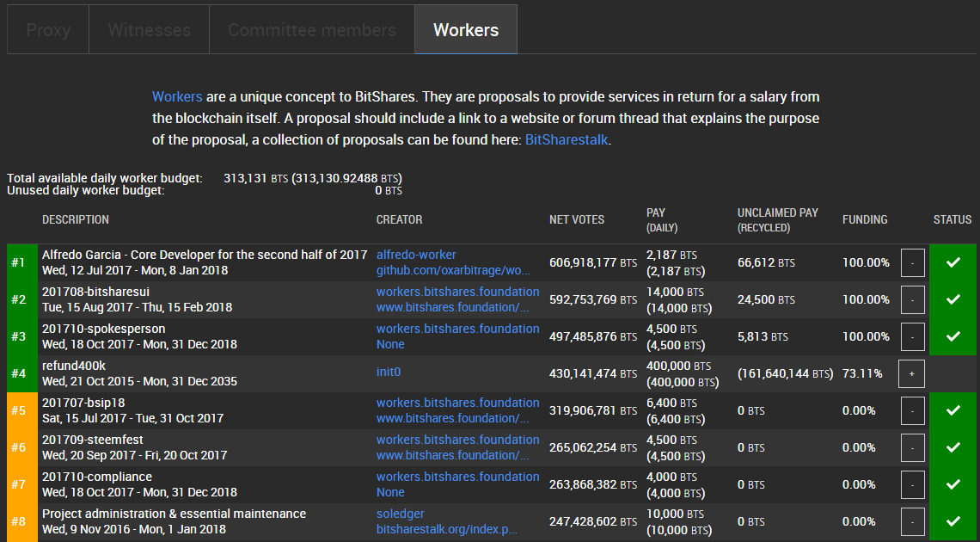Image resolution: width=980 pixels, height=542 pixels.
Task: Open the soledger creator link
Action: [x=400, y=514]
